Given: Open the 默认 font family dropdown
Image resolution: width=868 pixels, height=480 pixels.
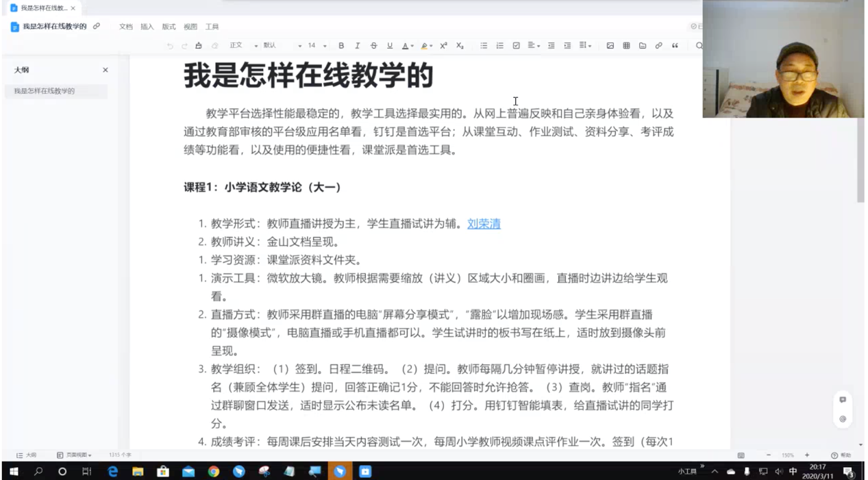Looking at the screenshot, I should [x=282, y=46].
